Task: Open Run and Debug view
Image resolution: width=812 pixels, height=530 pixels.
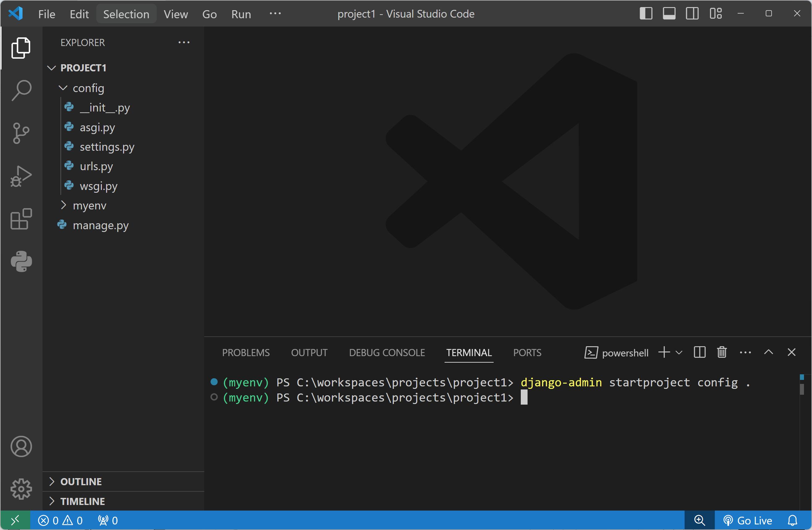Action: (x=21, y=176)
